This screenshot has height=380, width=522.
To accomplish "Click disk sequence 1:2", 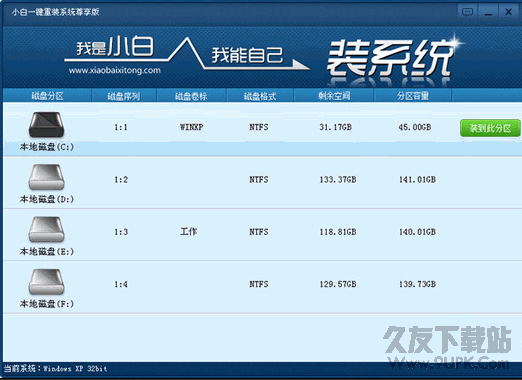I will pos(121,180).
